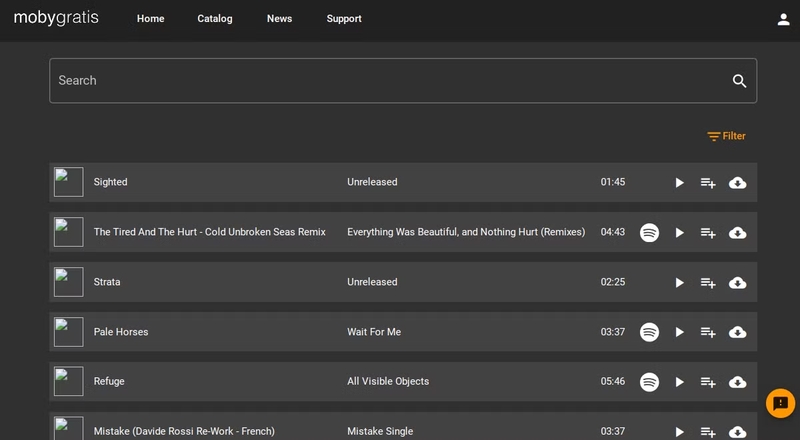Image resolution: width=800 pixels, height=440 pixels.
Task: Download the track Sighted
Action: (738, 183)
